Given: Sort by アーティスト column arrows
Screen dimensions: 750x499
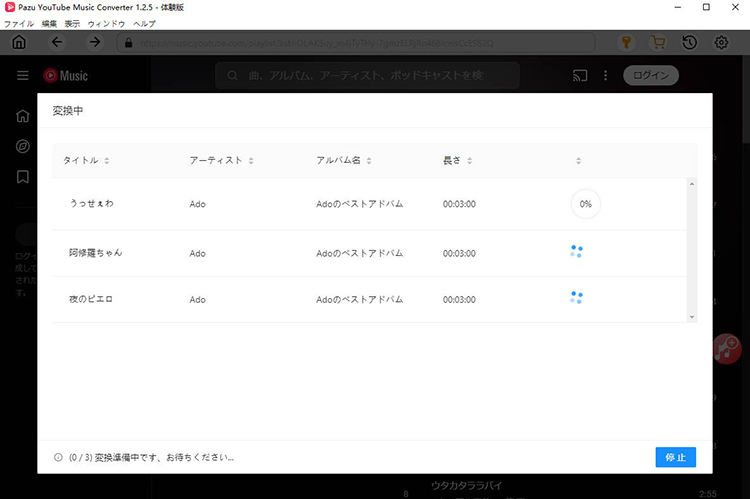Looking at the screenshot, I should click(x=251, y=161).
